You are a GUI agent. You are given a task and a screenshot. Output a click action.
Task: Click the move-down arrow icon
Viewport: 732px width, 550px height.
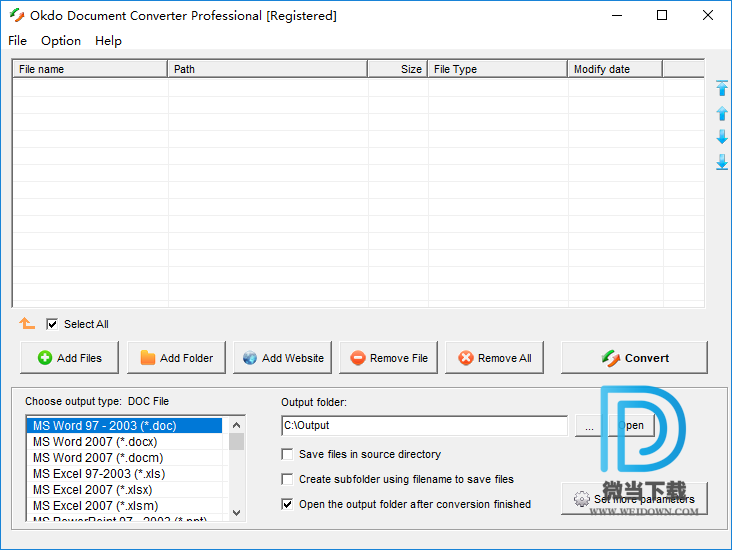coord(722,137)
